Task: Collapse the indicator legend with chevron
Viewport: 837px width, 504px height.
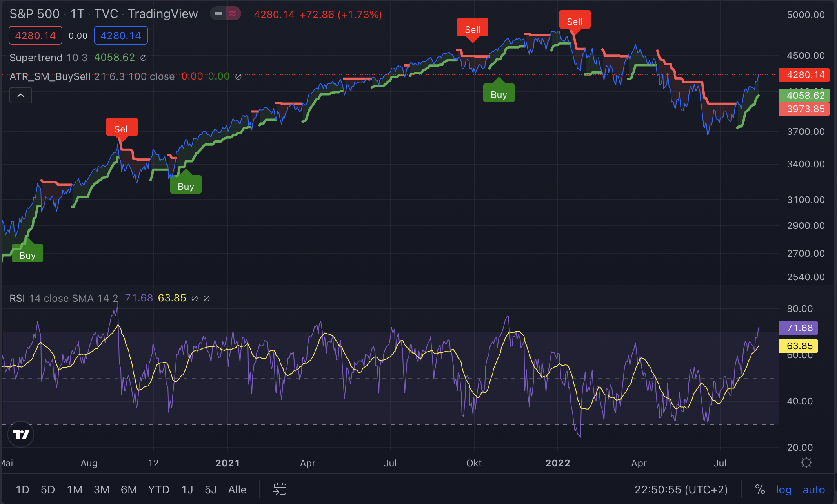Action: tap(21, 95)
